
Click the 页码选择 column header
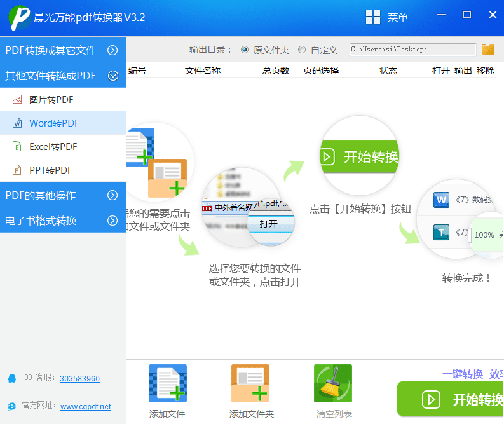321,71
